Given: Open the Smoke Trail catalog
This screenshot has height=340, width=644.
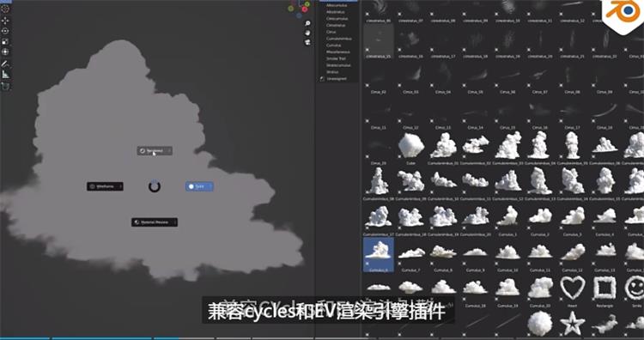Looking at the screenshot, I should tap(336, 58).
